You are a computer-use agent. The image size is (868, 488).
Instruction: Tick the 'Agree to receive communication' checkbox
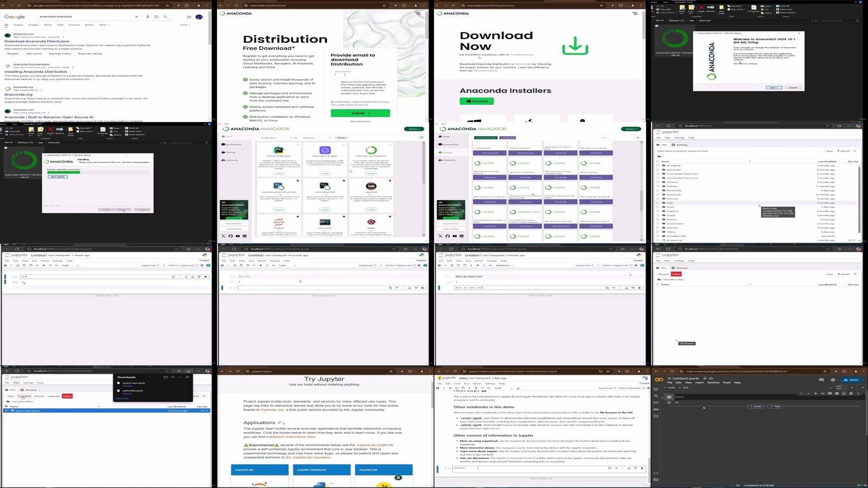click(335, 82)
